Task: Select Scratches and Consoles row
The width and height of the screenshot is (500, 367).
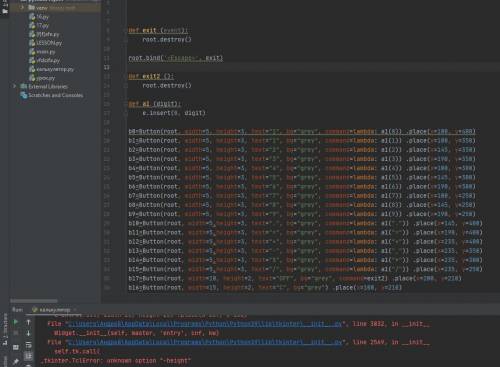Action: (55, 95)
